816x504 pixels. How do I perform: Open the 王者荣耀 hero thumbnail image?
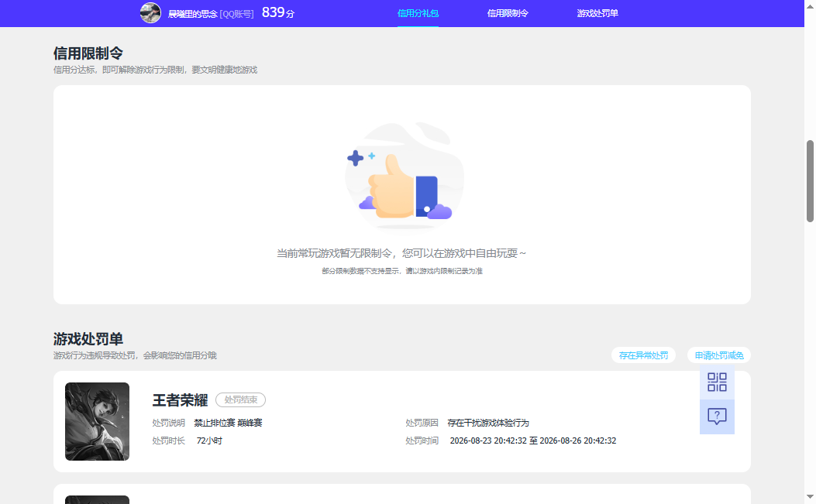coord(97,421)
